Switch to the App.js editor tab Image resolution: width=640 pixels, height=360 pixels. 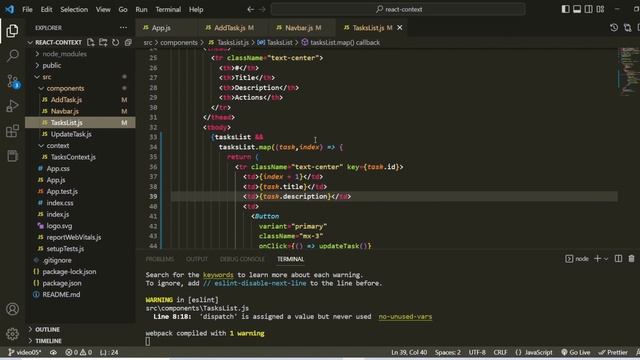[166, 28]
